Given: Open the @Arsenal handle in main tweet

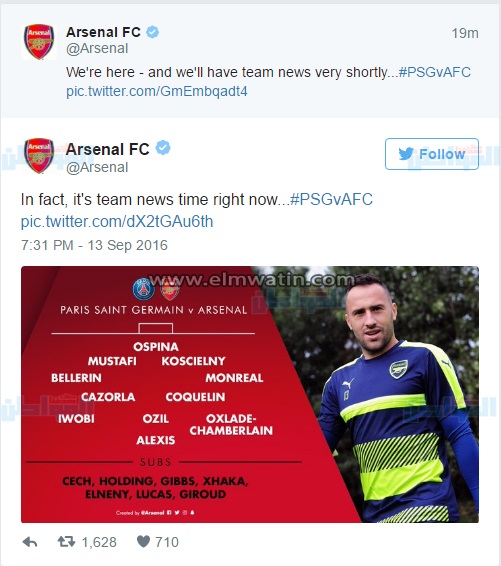Looking at the screenshot, I should [x=97, y=167].
